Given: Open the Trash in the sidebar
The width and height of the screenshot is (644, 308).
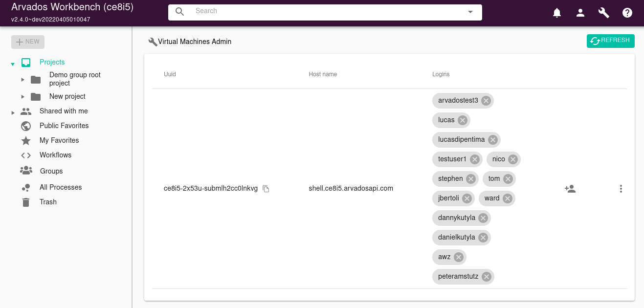Looking at the screenshot, I should pos(48,202).
